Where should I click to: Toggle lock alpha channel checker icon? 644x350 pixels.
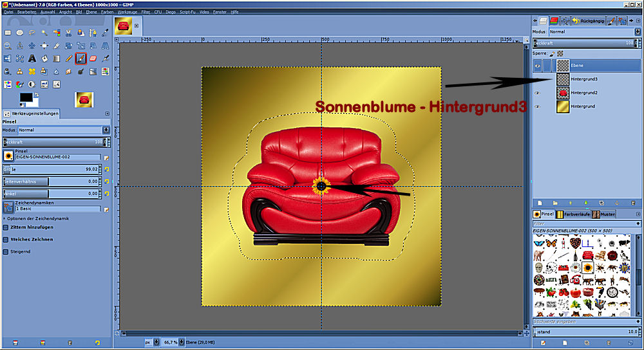[x=560, y=54]
